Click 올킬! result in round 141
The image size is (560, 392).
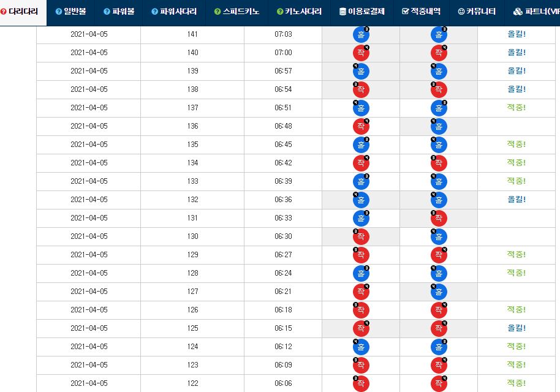pos(516,34)
